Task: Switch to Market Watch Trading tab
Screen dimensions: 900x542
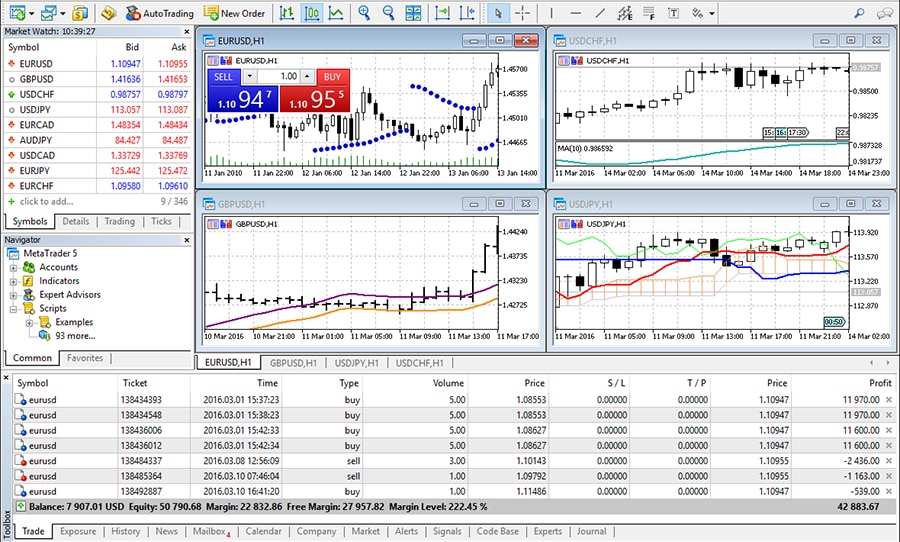Action: [119, 221]
